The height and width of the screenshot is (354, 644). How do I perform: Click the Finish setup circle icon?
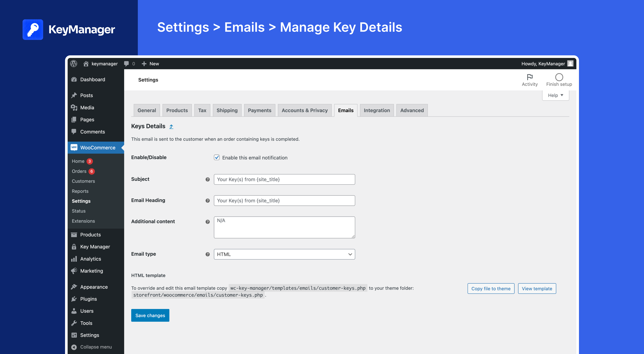[559, 77]
